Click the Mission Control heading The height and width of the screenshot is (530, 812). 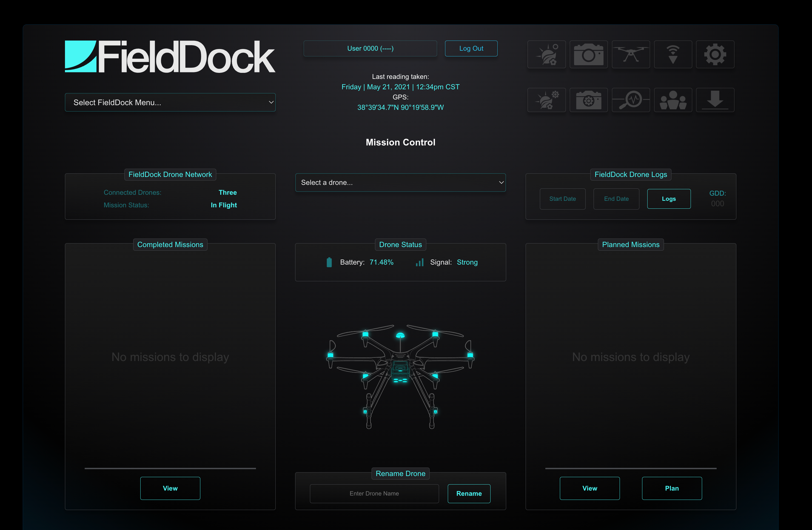(x=400, y=142)
